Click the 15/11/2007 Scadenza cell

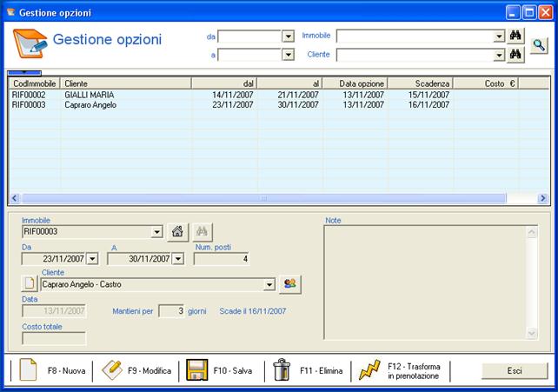tap(428, 95)
